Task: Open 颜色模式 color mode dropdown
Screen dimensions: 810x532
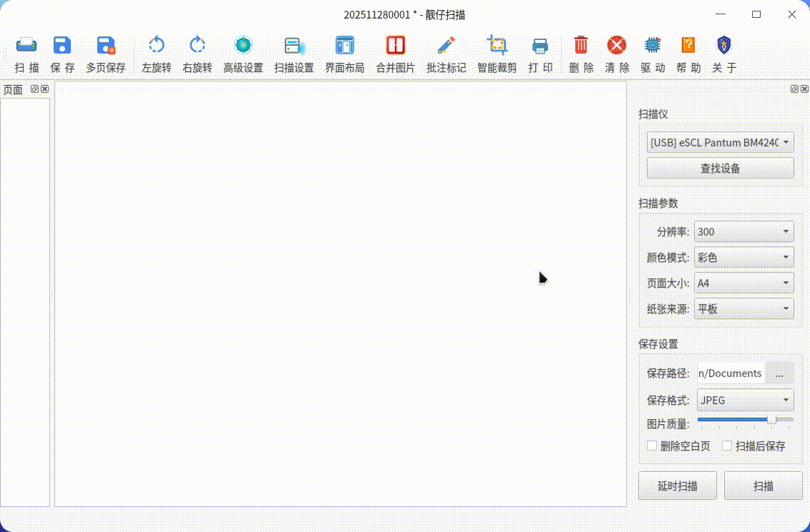Action: [x=744, y=257]
